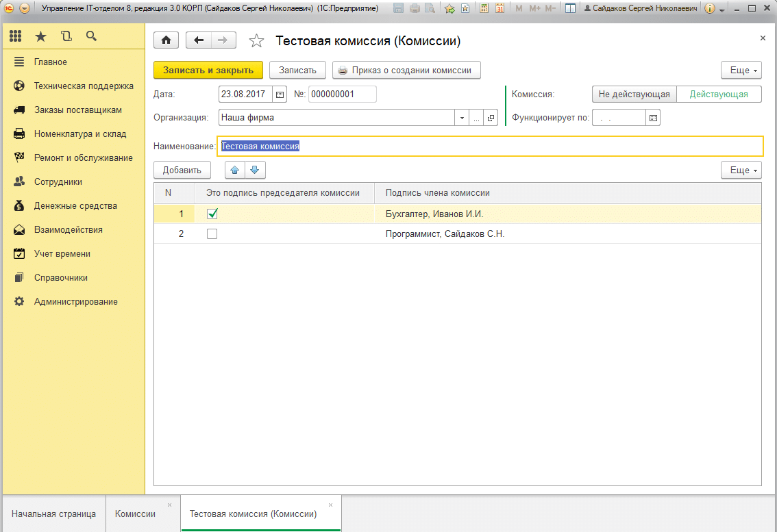Open the calendar picker for Дата

point(280,94)
